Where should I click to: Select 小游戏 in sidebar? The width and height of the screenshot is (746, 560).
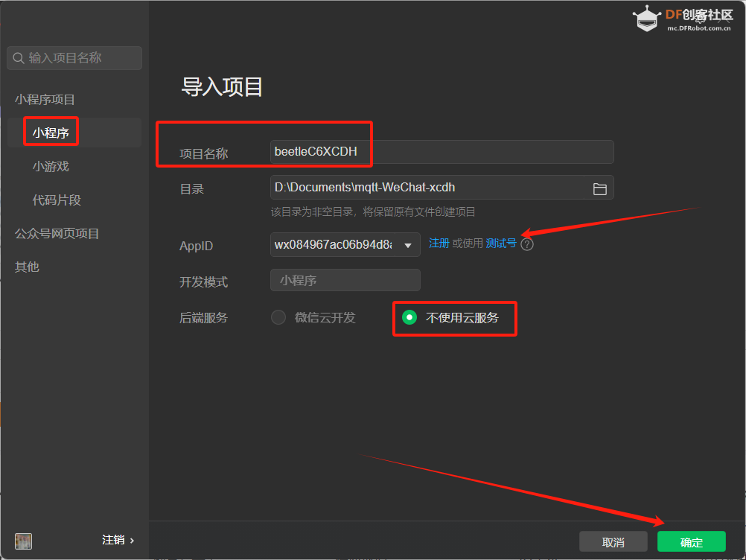pyautogui.click(x=51, y=167)
